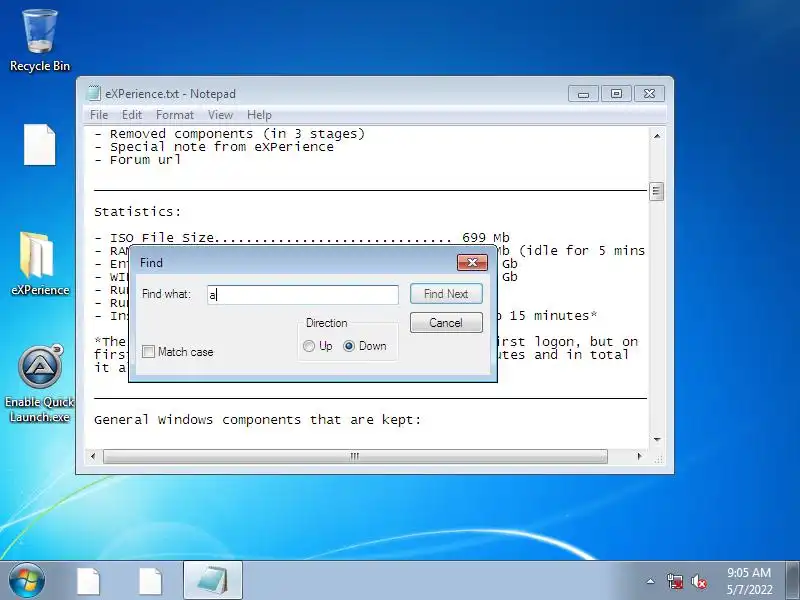
Task: Click first blank document taskbar icon
Action: click(88, 581)
